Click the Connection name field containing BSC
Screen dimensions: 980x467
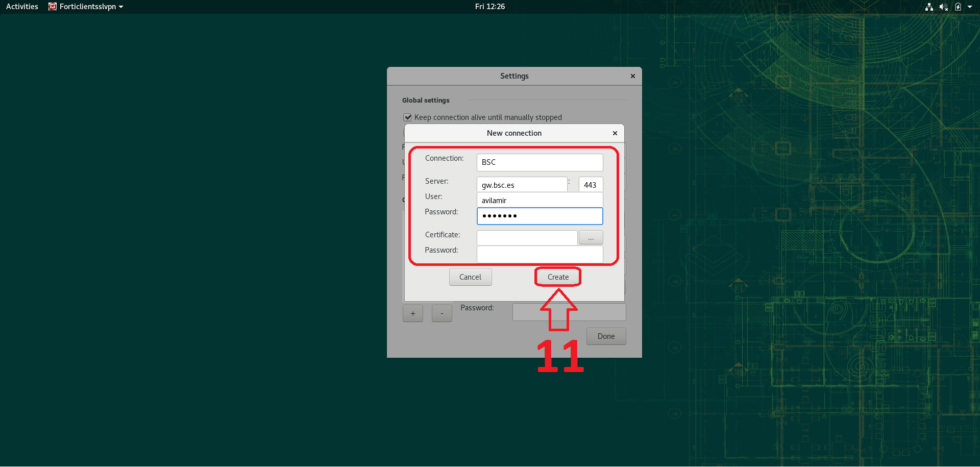[540, 162]
